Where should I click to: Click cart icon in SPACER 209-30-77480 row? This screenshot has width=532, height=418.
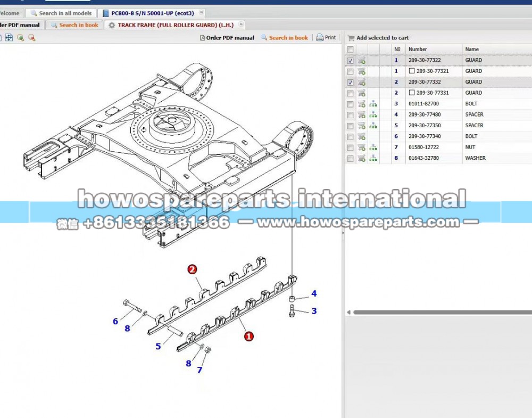click(x=362, y=115)
